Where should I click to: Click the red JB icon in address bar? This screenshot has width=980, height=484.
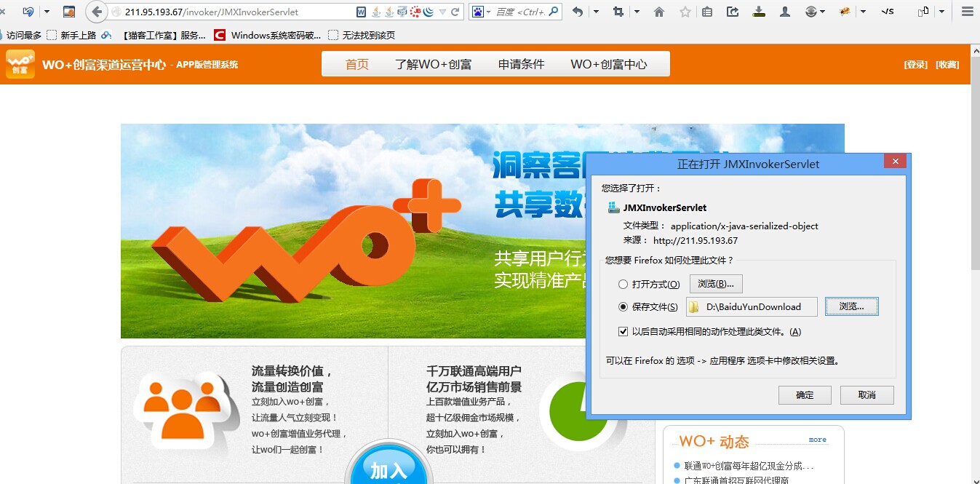click(x=415, y=12)
